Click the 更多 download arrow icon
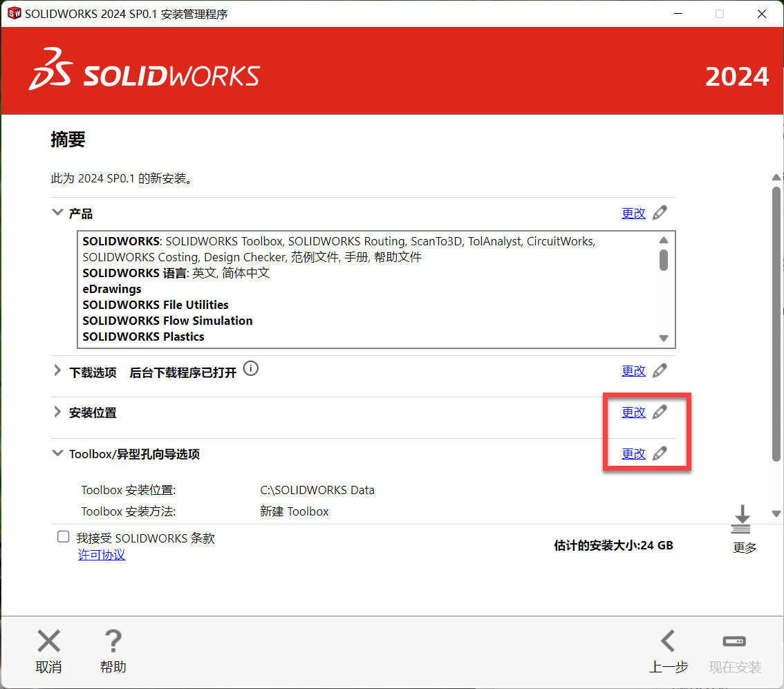784x689 pixels. (x=741, y=519)
